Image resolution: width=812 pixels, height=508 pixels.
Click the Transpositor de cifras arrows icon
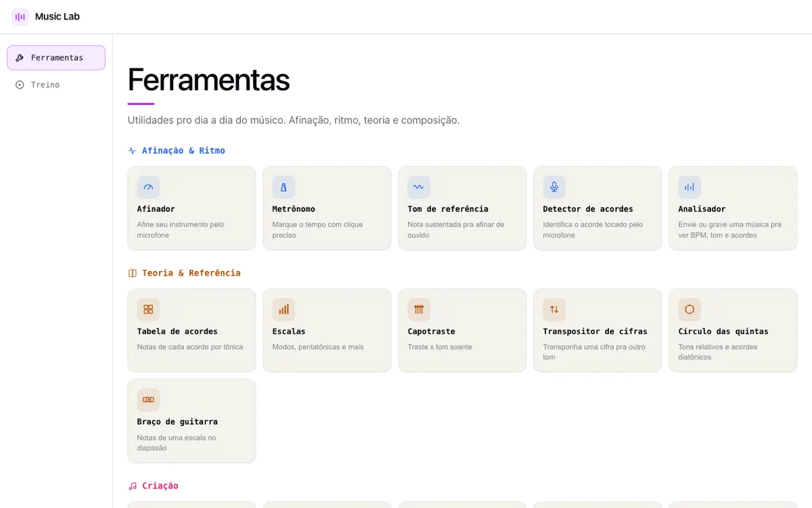[554, 310]
